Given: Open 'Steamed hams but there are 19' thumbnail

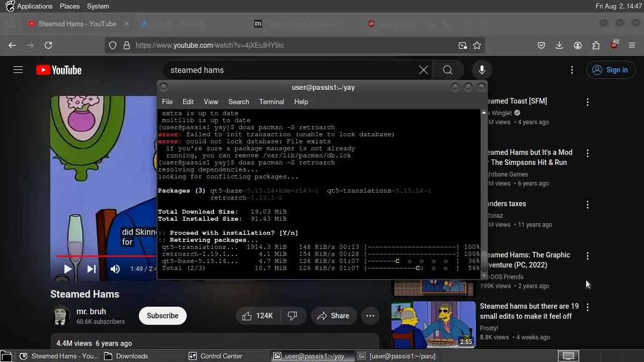Looking at the screenshot, I should pos(434,325).
